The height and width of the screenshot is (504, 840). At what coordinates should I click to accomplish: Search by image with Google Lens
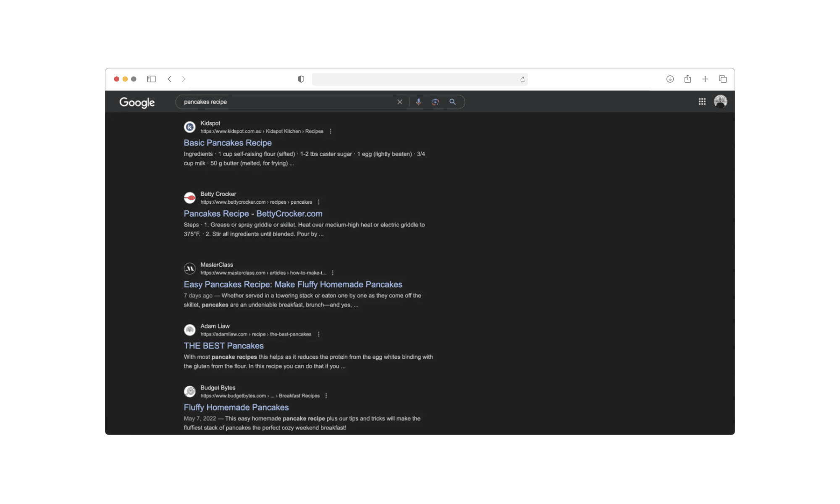[x=436, y=102]
